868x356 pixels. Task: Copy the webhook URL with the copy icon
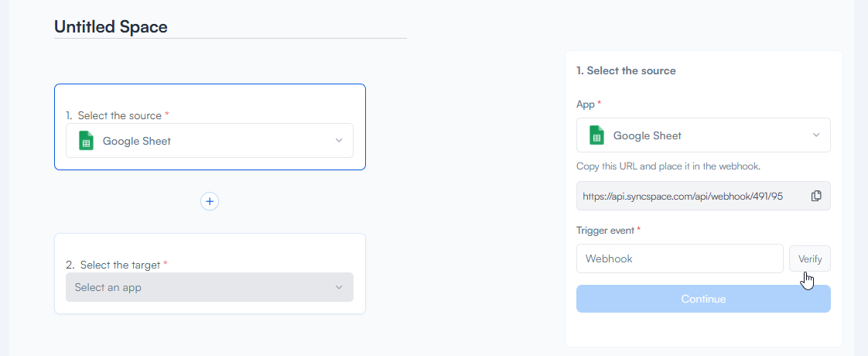pos(816,196)
